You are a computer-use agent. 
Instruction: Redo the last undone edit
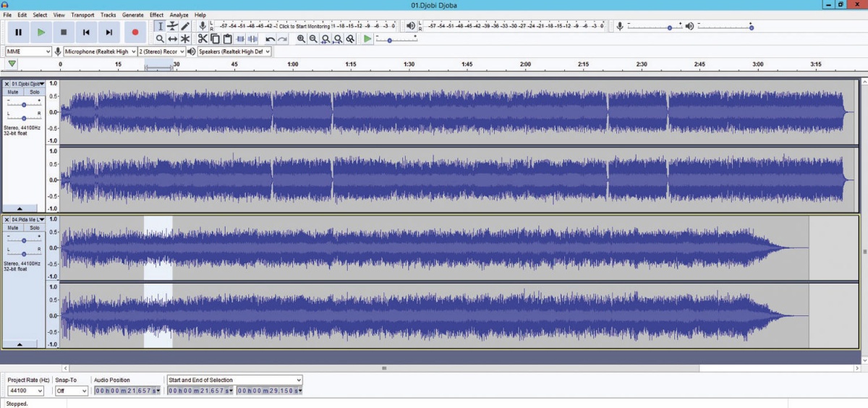point(282,38)
